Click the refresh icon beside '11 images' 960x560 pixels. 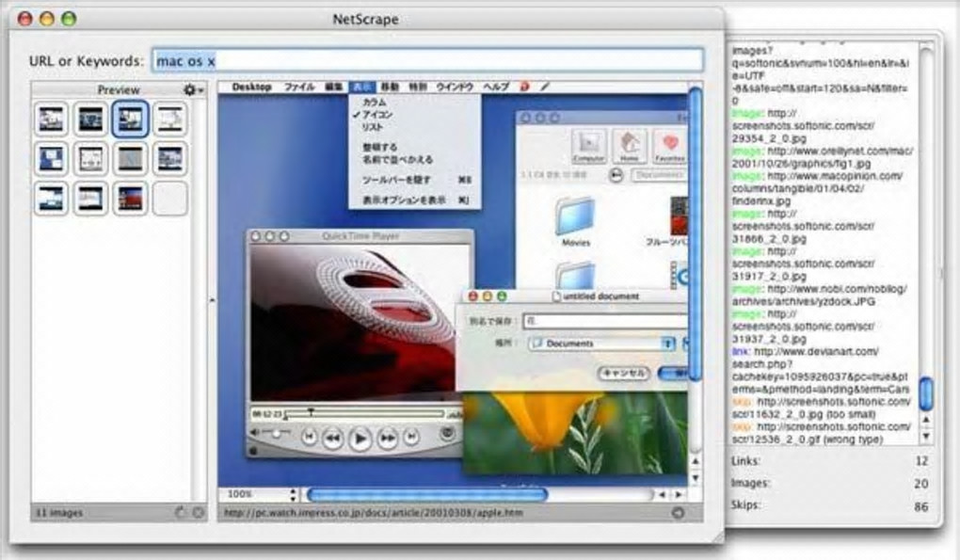[180, 513]
